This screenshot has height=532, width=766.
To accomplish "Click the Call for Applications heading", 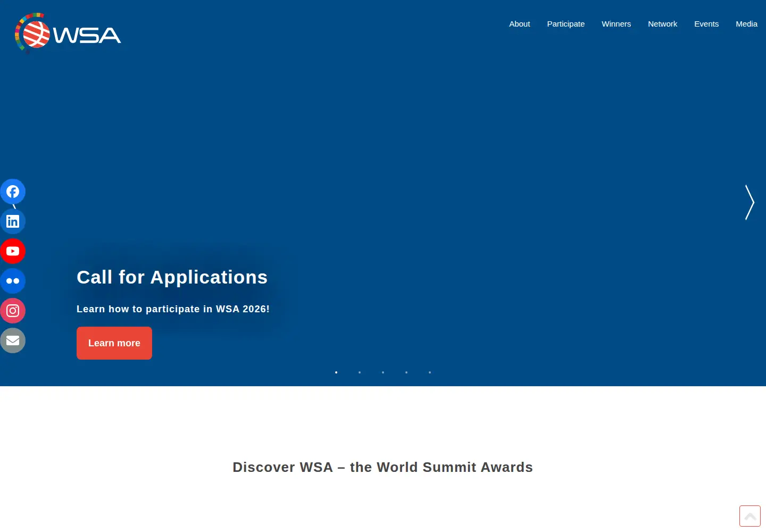I will tap(172, 277).
